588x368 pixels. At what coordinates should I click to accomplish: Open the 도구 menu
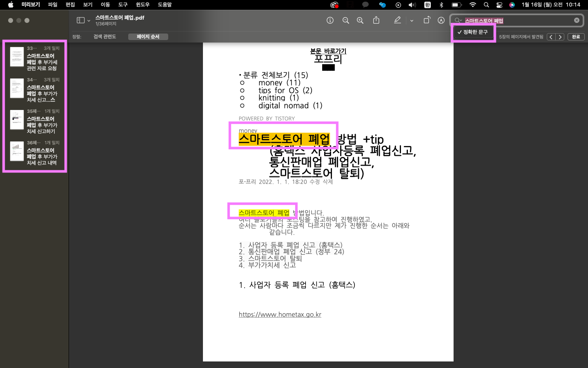(123, 5)
